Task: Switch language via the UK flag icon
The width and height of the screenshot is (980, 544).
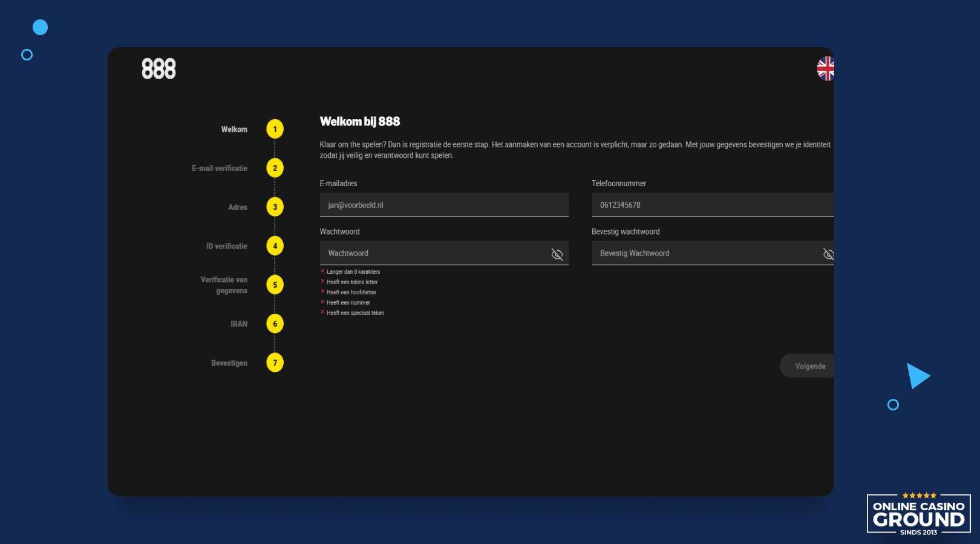Action: point(826,69)
